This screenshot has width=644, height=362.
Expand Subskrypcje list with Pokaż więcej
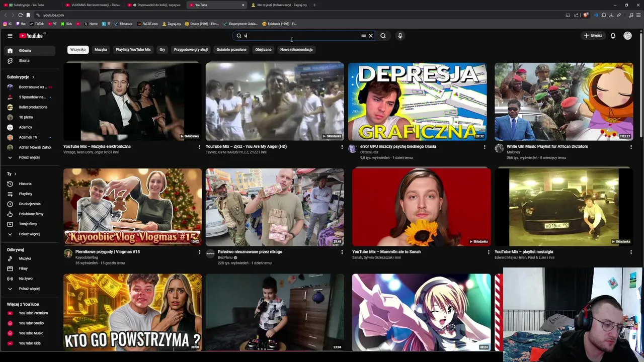click(x=30, y=157)
